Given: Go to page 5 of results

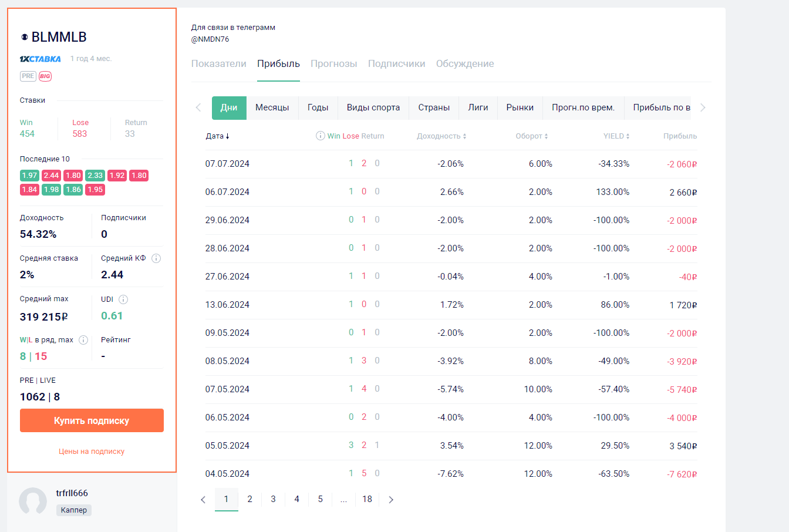Looking at the screenshot, I should click(x=320, y=499).
